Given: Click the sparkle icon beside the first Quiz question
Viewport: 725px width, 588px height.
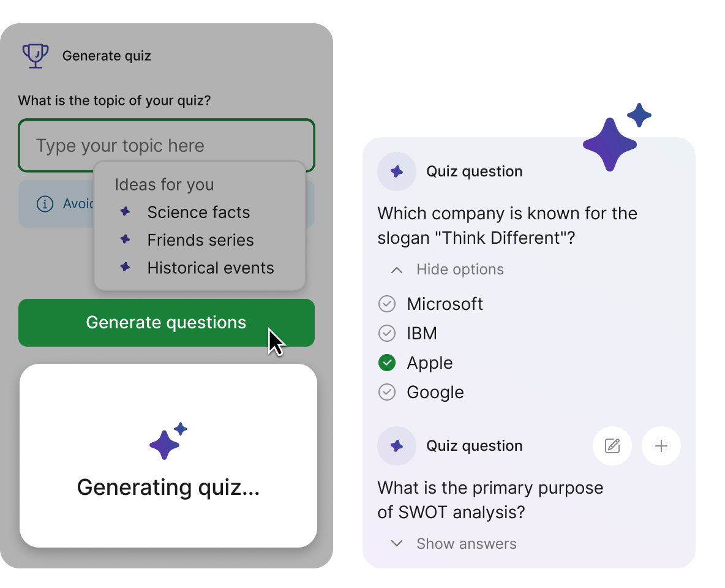Looking at the screenshot, I should tap(396, 171).
